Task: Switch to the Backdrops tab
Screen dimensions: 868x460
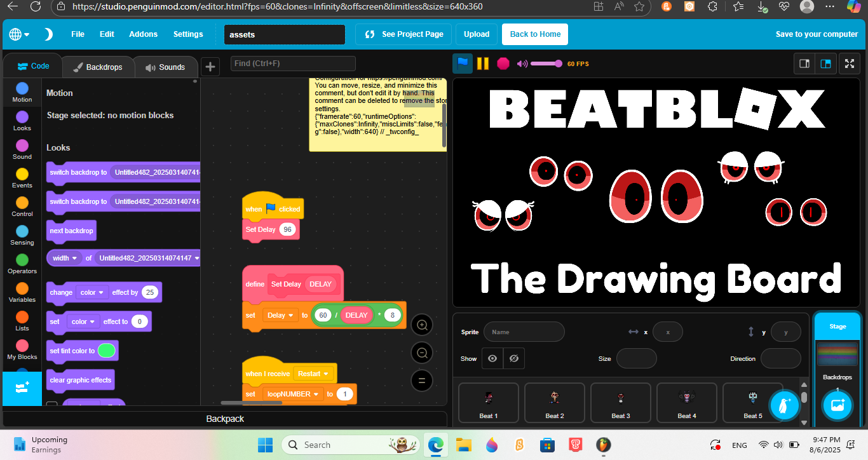Action: [x=97, y=67]
